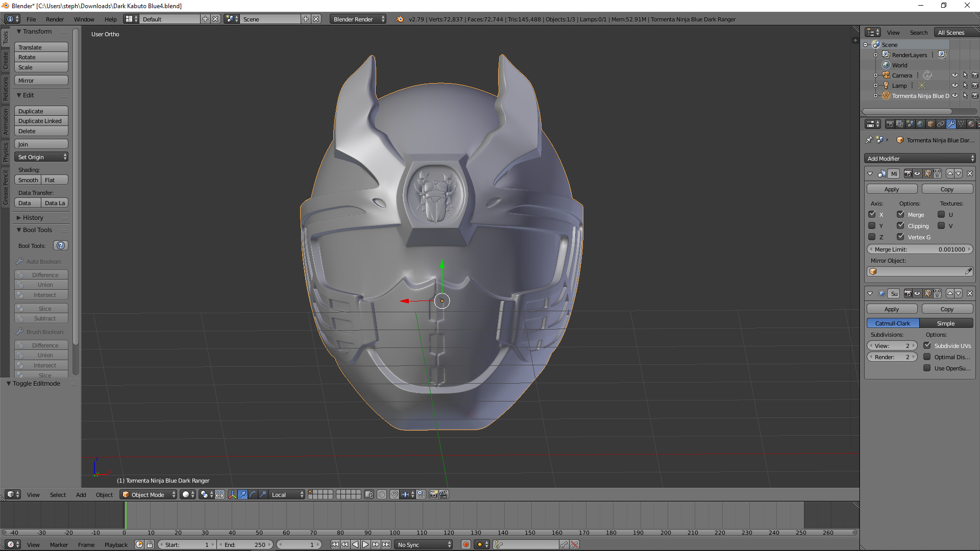Open the Mesh Data tab (triangle icon)

[x=961, y=124]
